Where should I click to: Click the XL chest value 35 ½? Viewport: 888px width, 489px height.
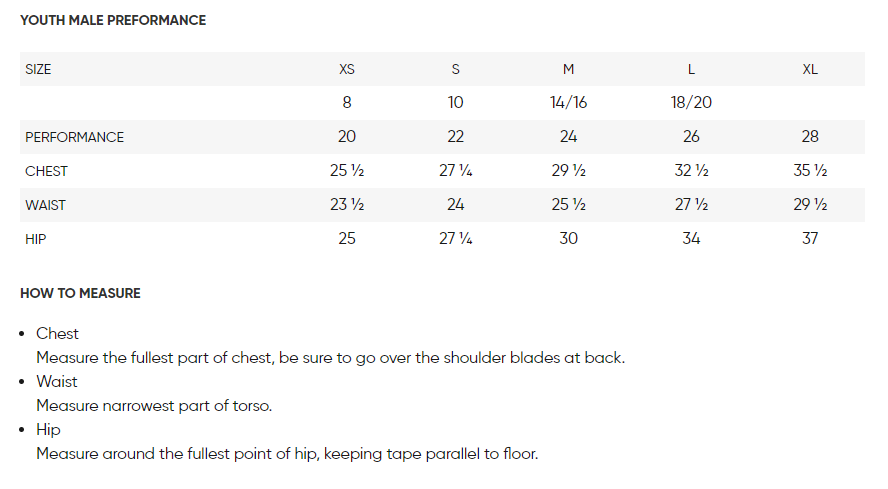click(810, 171)
